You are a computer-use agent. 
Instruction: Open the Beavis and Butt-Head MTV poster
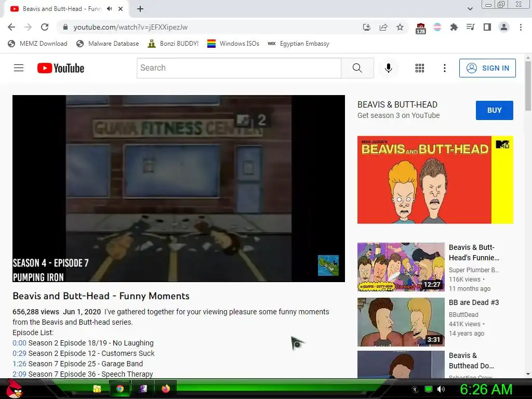coord(435,180)
